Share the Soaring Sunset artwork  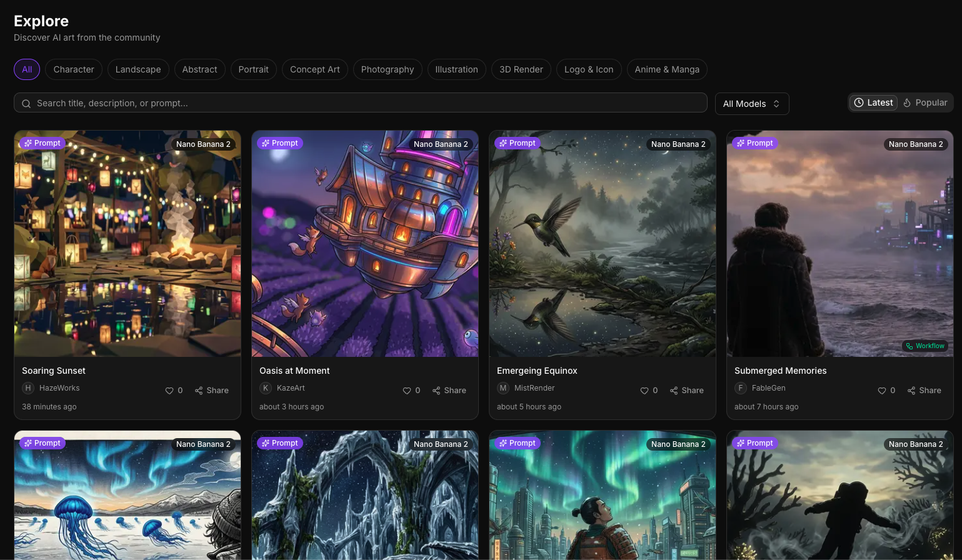click(x=212, y=391)
